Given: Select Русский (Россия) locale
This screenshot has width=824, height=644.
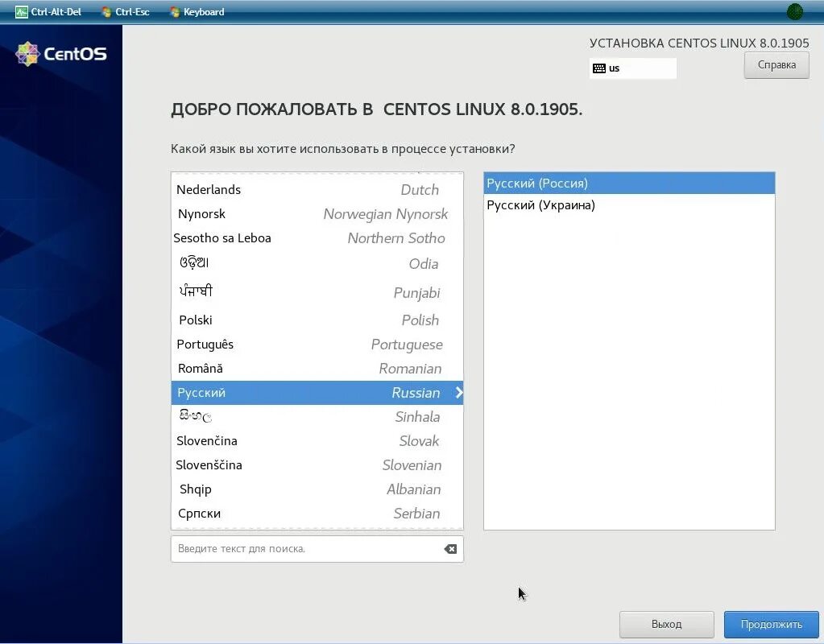Looking at the screenshot, I should (x=629, y=184).
